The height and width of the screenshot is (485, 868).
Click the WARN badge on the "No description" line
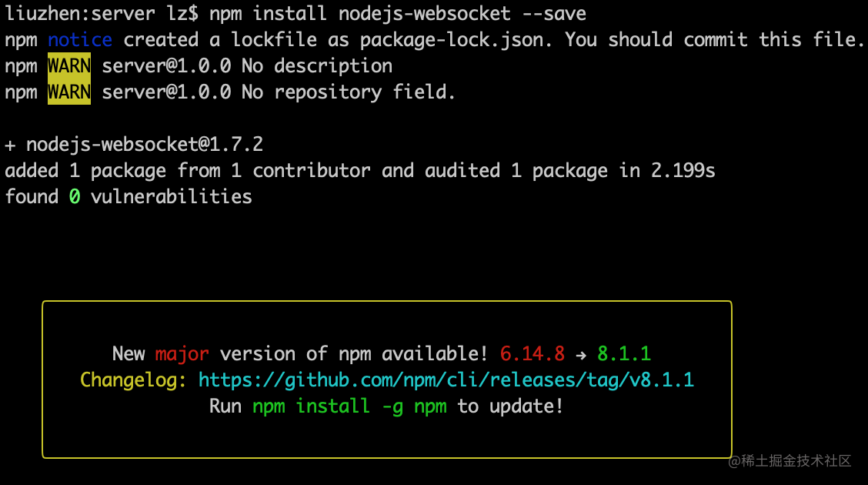69,66
